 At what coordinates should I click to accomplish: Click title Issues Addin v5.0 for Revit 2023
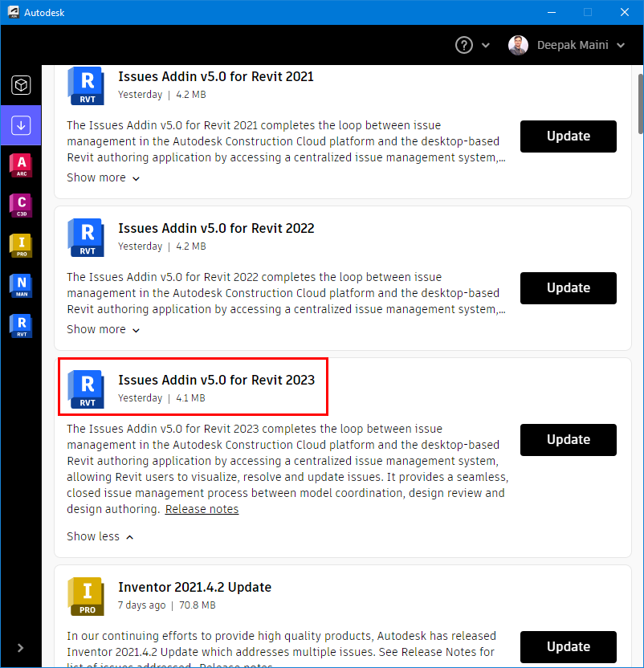(217, 380)
